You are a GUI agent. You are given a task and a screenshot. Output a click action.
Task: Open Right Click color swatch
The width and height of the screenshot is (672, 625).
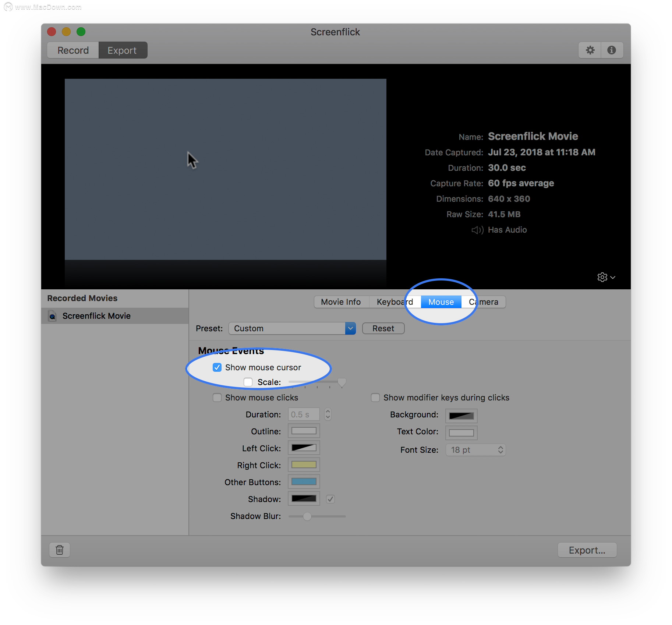point(304,465)
